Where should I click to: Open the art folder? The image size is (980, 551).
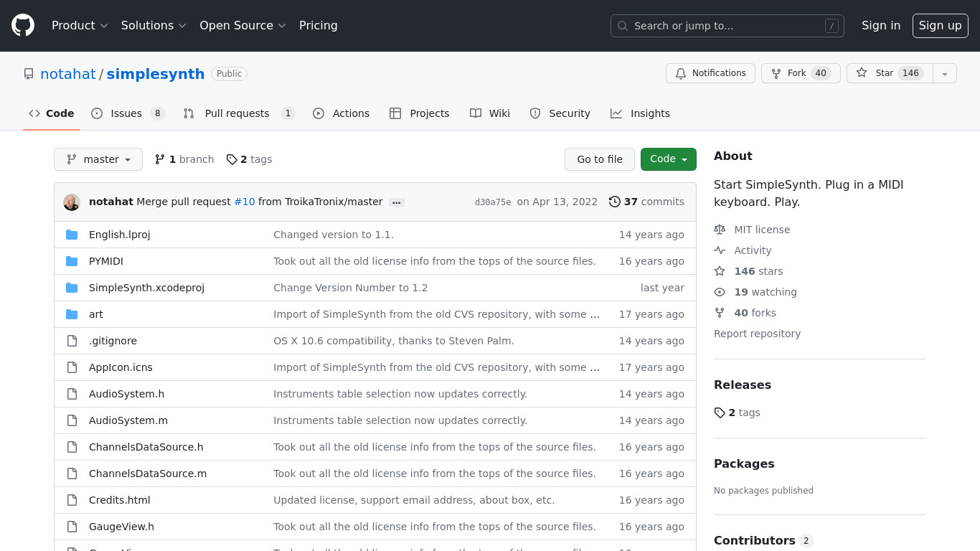pyautogui.click(x=96, y=314)
